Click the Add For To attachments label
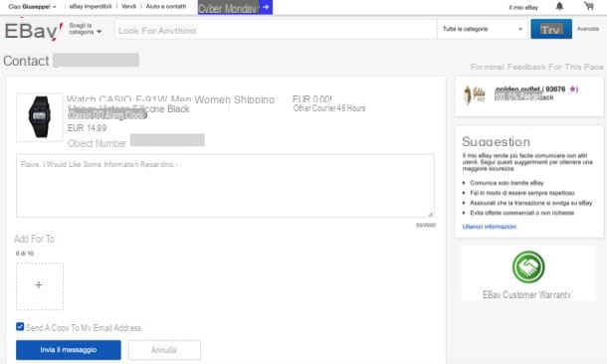Viewport: 607px width, 364px height. (34, 239)
